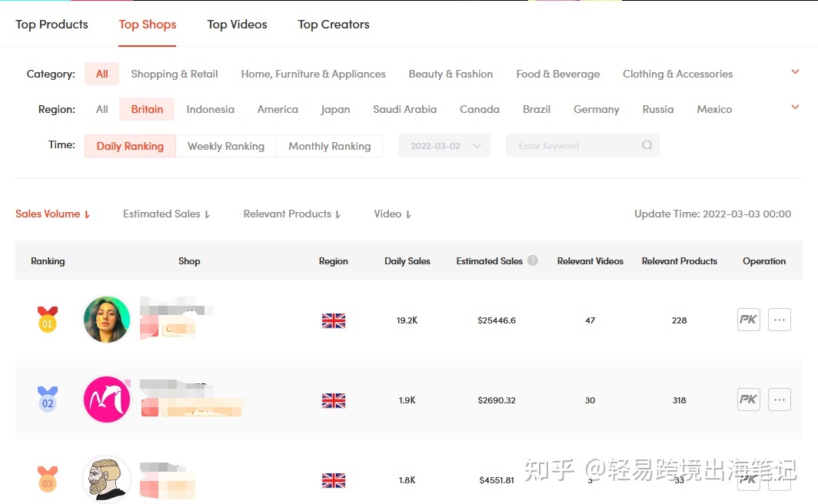
Task: Click the magnifier icon in the keyword search box
Action: [x=646, y=145]
